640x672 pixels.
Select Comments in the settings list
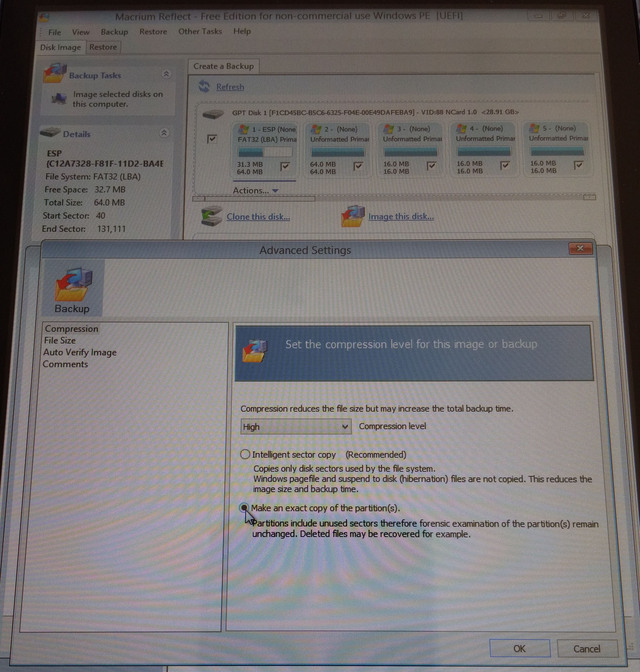point(65,364)
